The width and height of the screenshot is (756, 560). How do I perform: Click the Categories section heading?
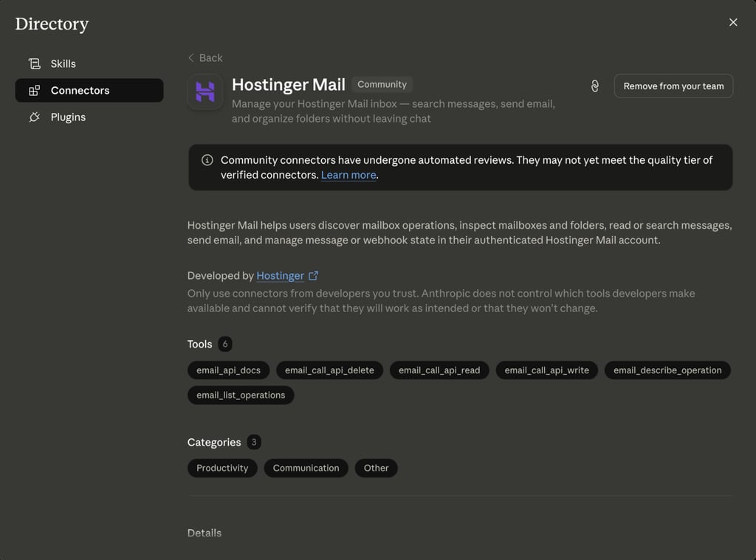[214, 442]
